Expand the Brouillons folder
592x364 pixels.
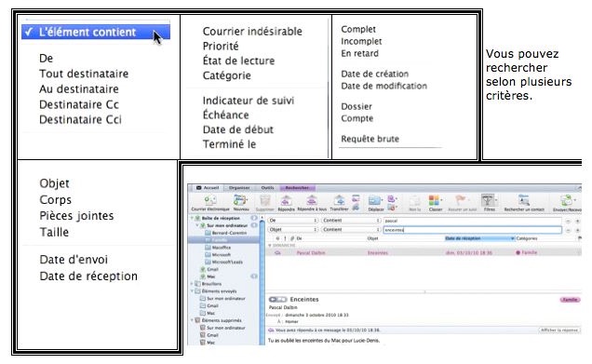click(192, 284)
